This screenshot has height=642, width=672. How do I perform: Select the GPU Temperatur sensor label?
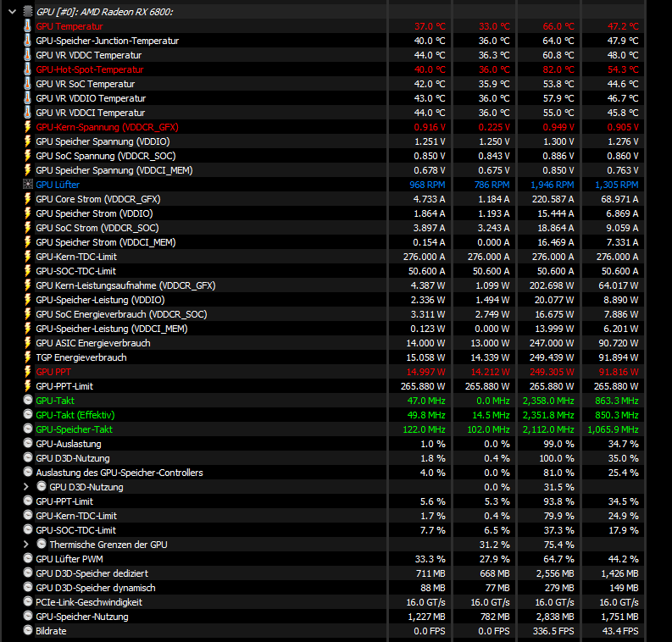click(69, 26)
